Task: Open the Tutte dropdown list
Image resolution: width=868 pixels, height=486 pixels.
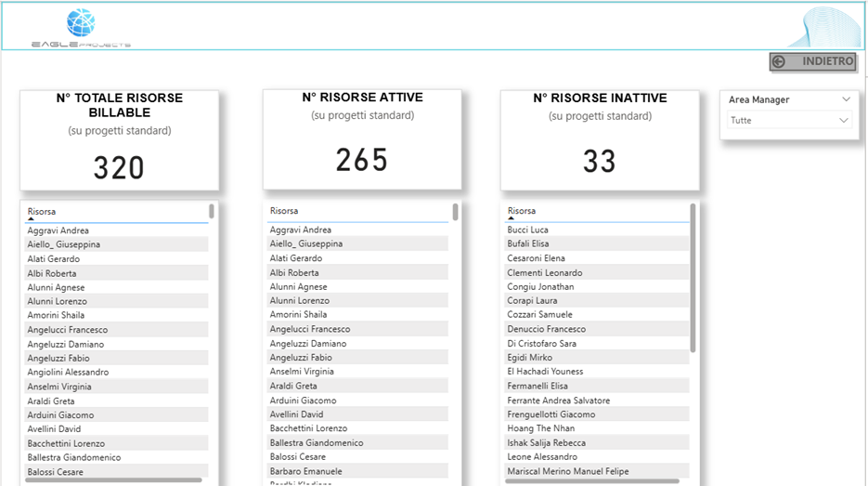Action: (844, 121)
